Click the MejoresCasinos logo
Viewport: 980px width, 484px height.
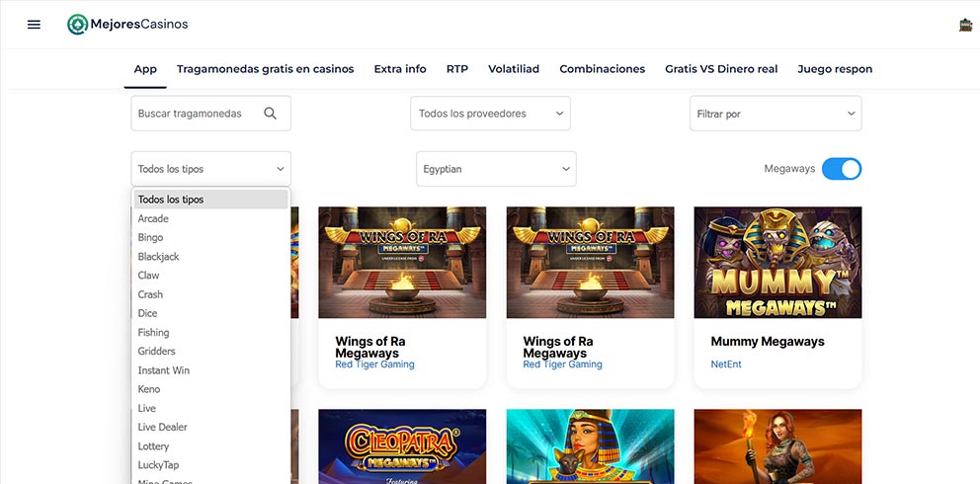click(x=127, y=24)
